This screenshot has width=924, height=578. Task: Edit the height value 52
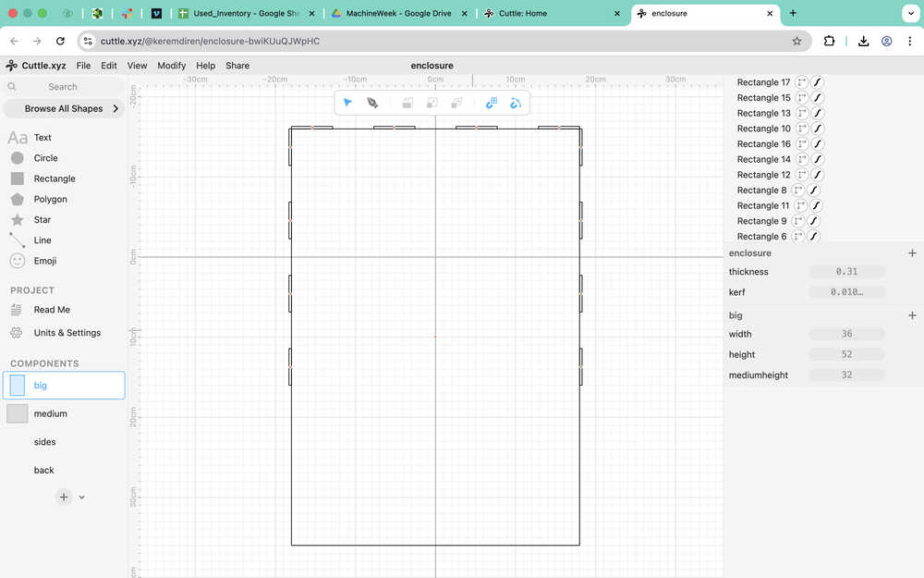846,354
